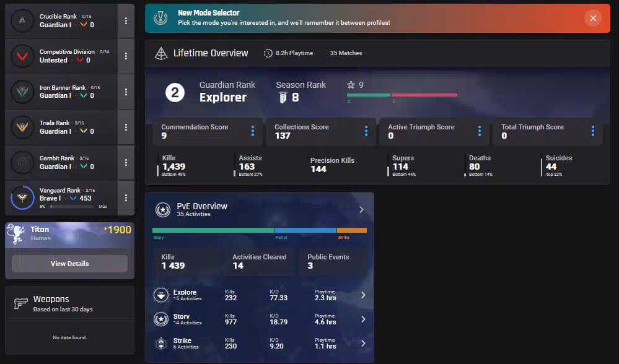Open the Total Triumph Score options menu
This screenshot has height=364, width=619.
click(592, 131)
